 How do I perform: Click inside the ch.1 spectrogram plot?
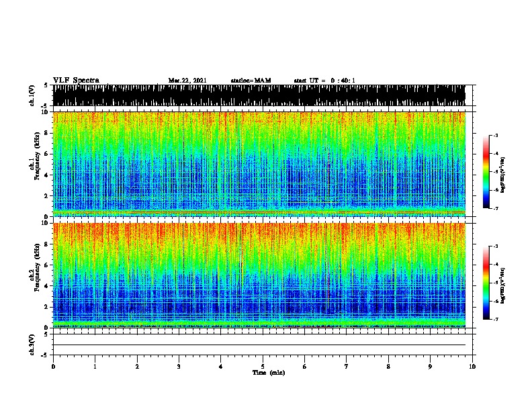pos(259,164)
